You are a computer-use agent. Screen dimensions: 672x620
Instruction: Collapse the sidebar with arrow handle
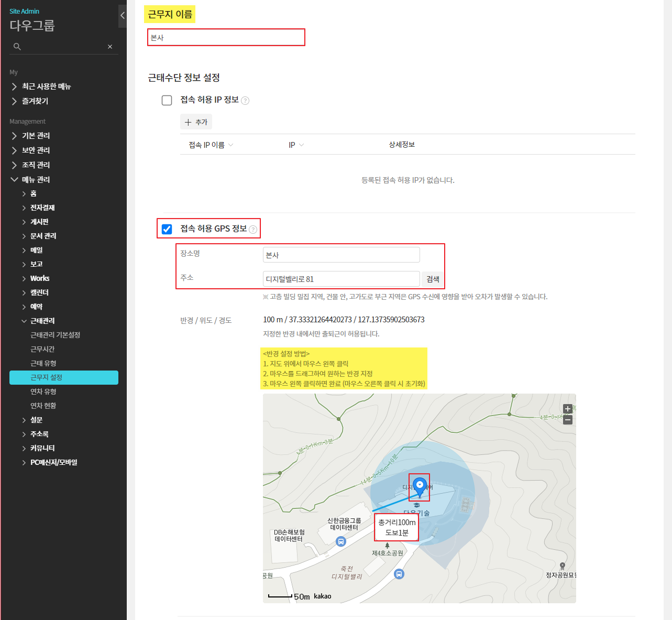123,15
